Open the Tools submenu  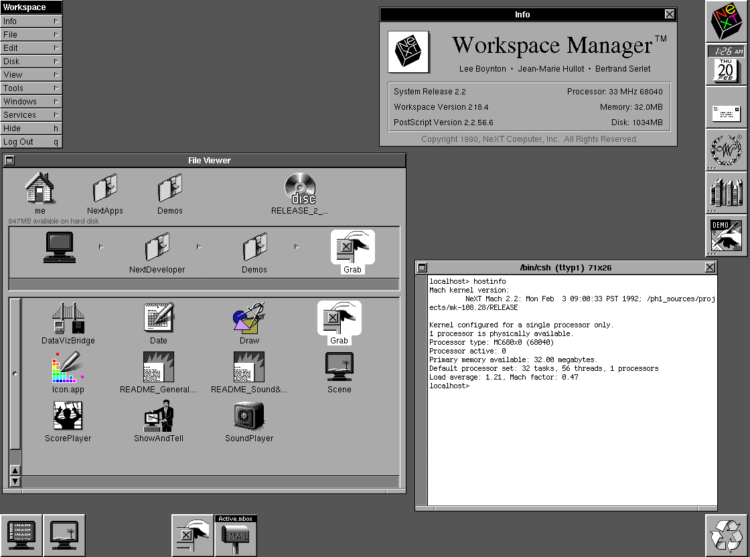[x=31, y=88]
